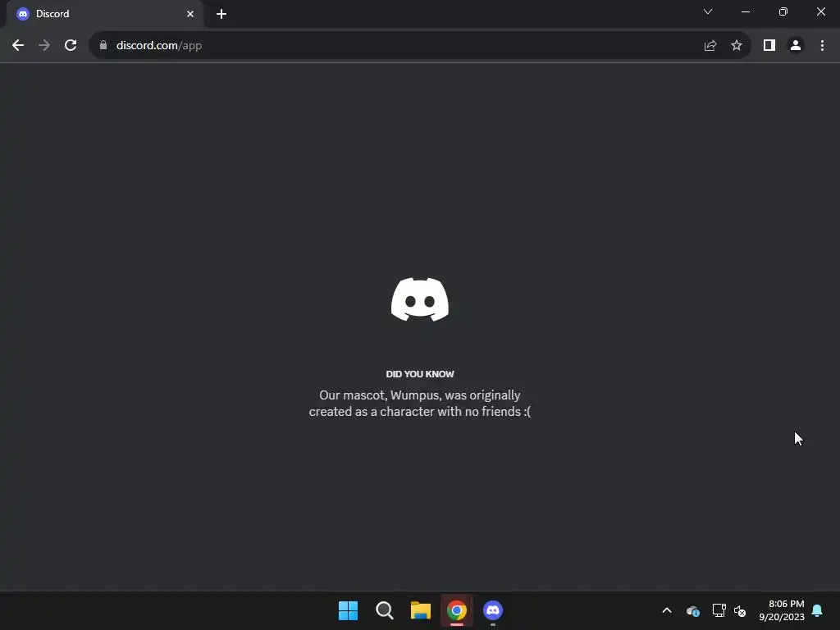Open the notifications bell icon

coord(818,610)
